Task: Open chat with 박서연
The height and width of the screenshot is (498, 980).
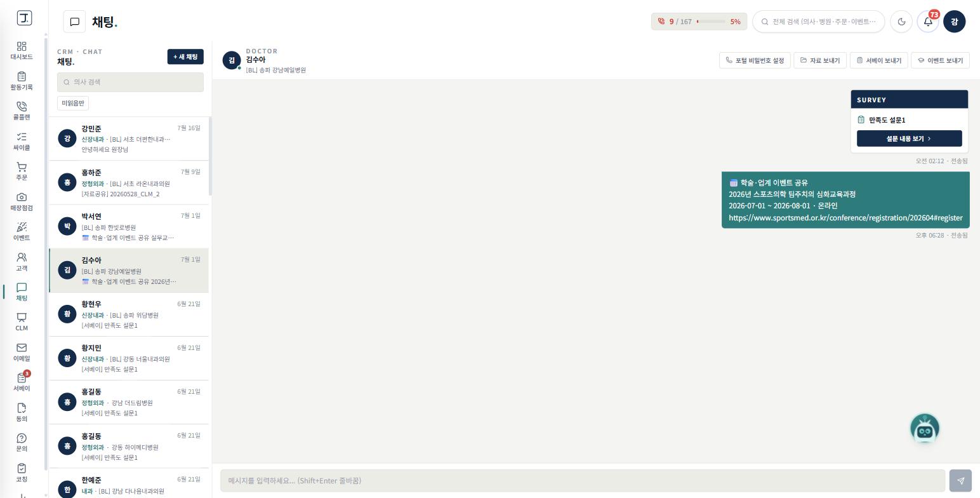Action: click(129, 226)
